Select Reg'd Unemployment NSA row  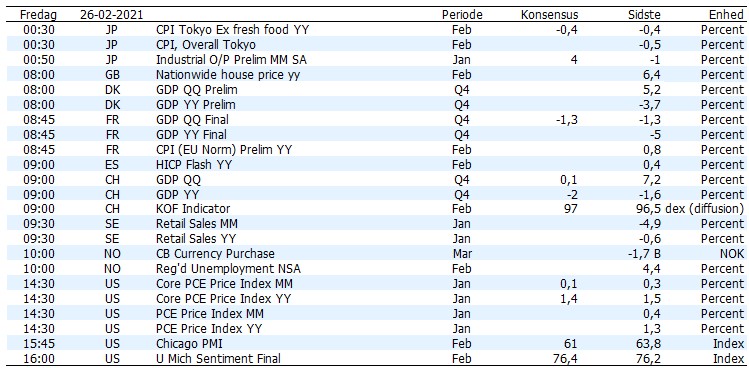pyautogui.click(x=374, y=269)
